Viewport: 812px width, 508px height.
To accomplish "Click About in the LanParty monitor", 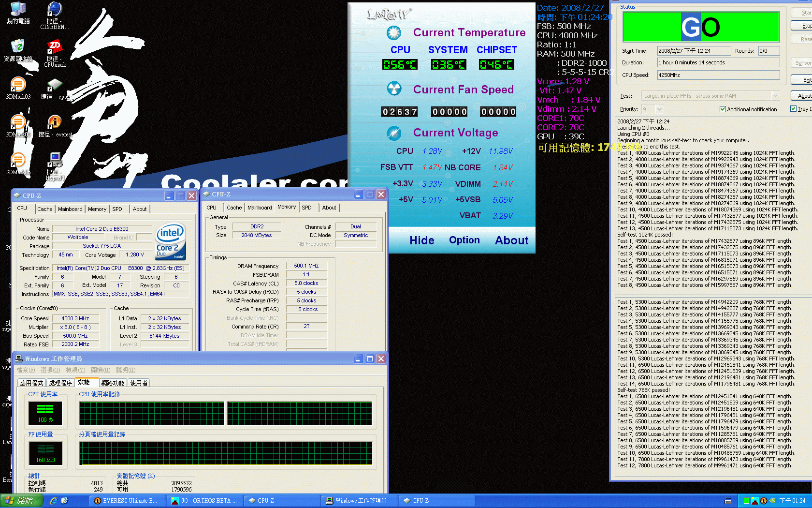I will pyautogui.click(x=512, y=240).
